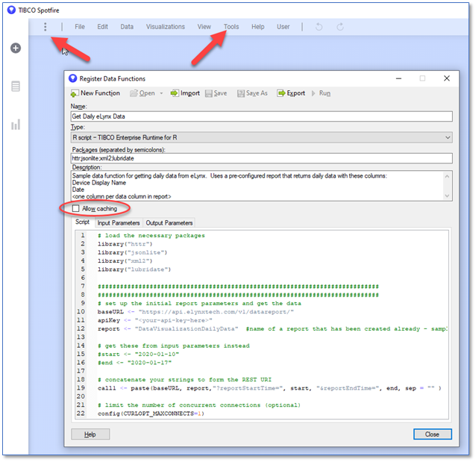Click the plus add-data icon in the sidebar
Image resolution: width=476 pixels, height=462 pixels.
click(x=16, y=48)
